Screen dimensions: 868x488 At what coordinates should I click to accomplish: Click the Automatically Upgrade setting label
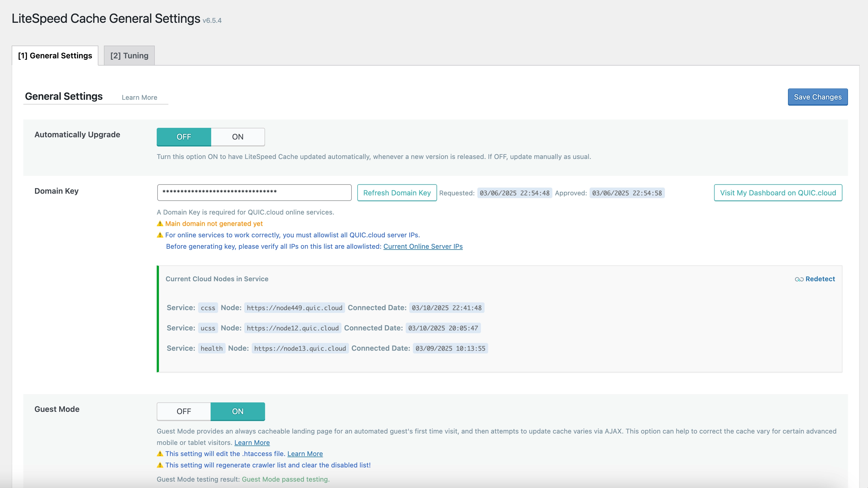coord(77,135)
